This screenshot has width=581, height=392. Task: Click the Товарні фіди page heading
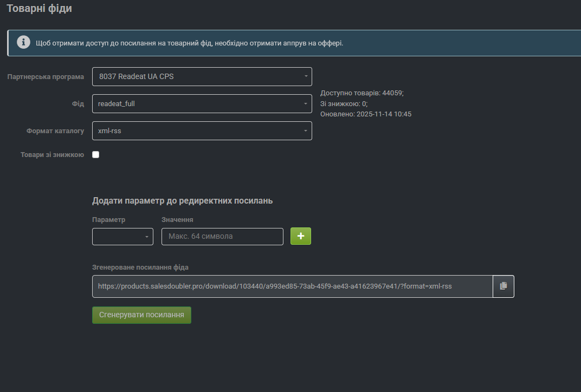point(39,9)
